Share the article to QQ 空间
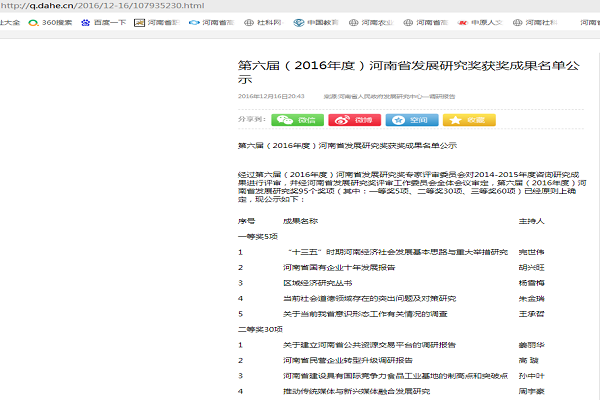Viewport: 600px width, 400px height. (410, 120)
